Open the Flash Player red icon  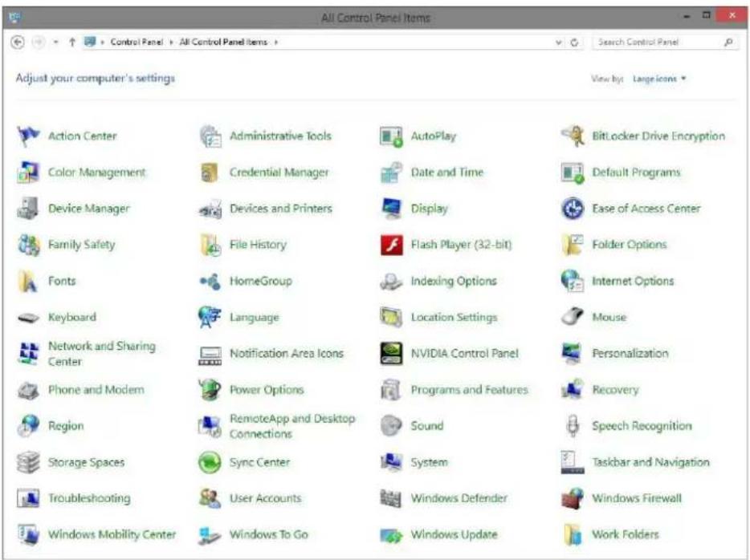coord(391,246)
